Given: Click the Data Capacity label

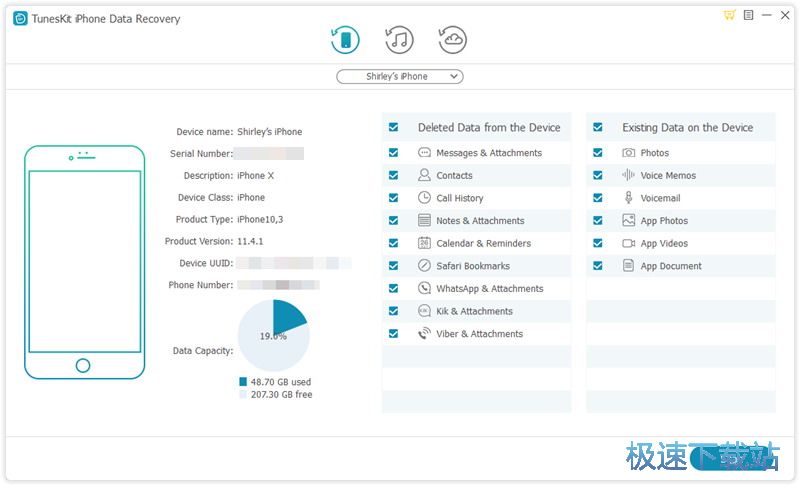Looking at the screenshot, I should tap(203, 351).
